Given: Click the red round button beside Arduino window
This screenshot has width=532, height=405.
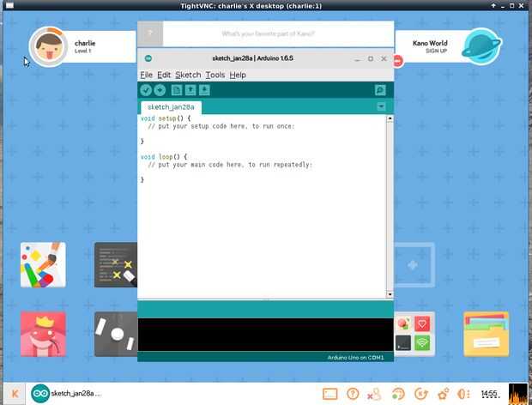Looking at the screenshot, I should [x=397, y=61].
